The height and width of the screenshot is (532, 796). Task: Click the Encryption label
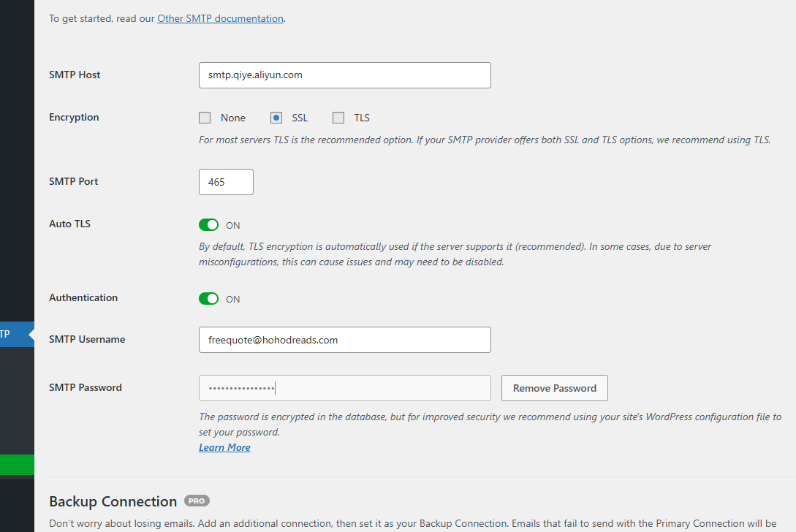pos(74,117)
